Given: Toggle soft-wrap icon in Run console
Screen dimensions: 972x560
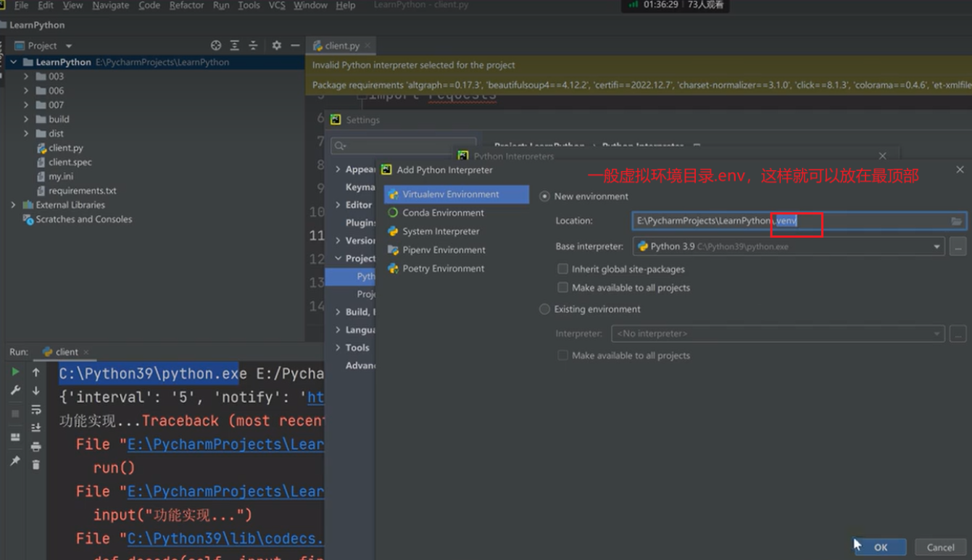Looking at the screenshot, I should tap(36, 409).
